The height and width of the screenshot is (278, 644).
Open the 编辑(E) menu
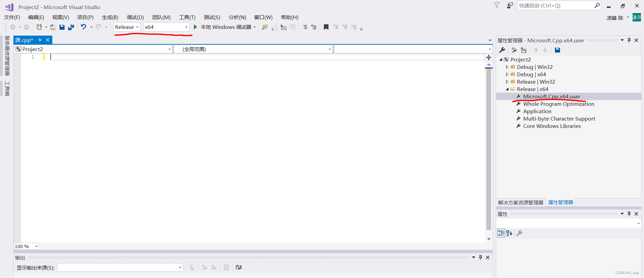tap(36, 17)
